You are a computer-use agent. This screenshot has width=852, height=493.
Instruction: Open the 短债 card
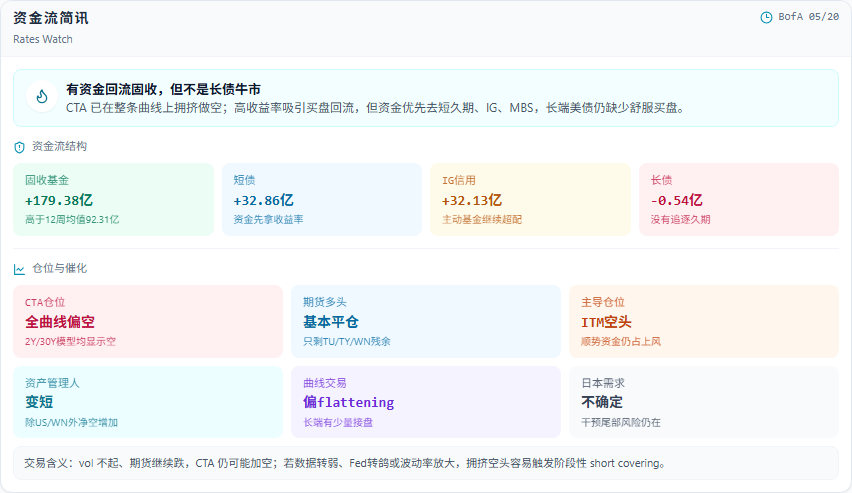coord(322,199)
